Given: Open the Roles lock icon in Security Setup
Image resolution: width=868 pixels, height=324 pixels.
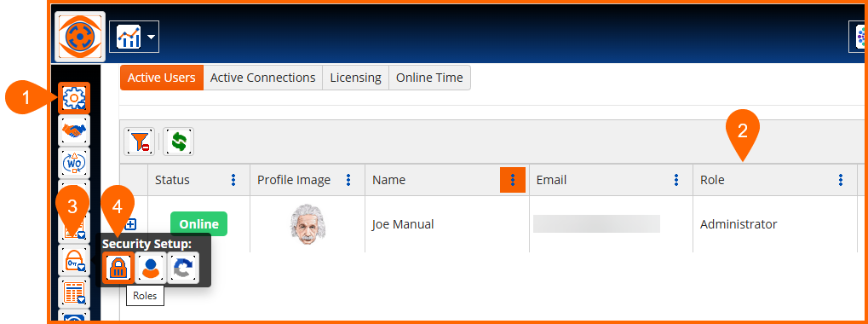Looking at the screenshot, I should click(118, 268).
